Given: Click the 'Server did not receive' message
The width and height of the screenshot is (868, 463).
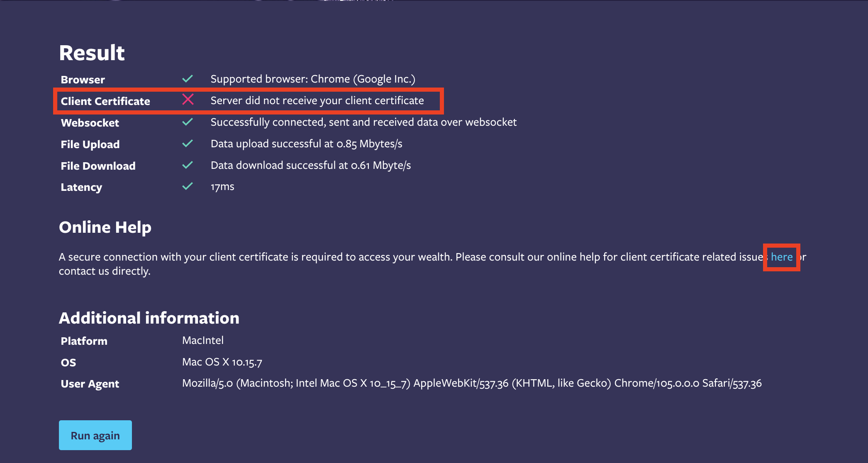Looking at the screenshot, I should tap(317, 101).
